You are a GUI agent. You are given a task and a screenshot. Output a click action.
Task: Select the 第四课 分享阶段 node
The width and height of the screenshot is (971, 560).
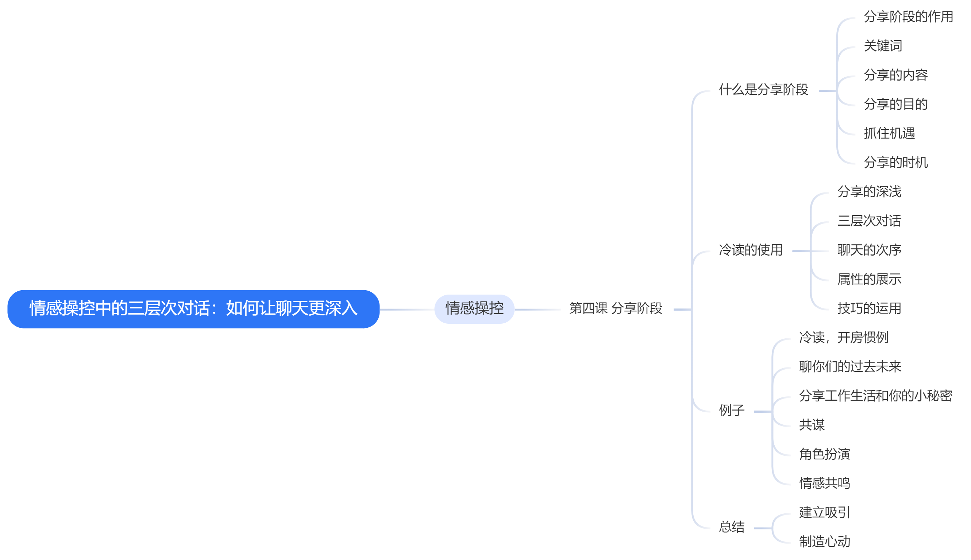[x=615, y=308]
